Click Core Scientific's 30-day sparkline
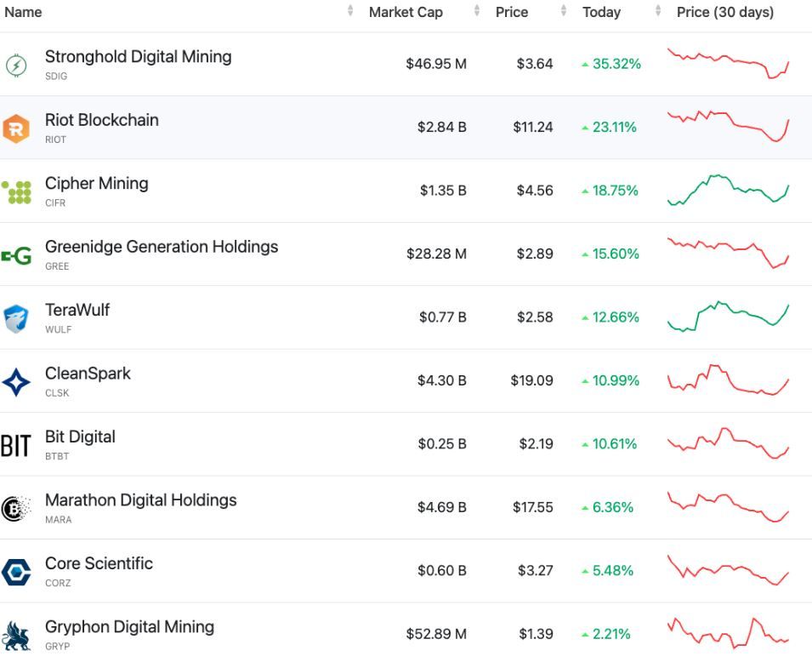Screen dimensions: 812x662 point(728,570)
